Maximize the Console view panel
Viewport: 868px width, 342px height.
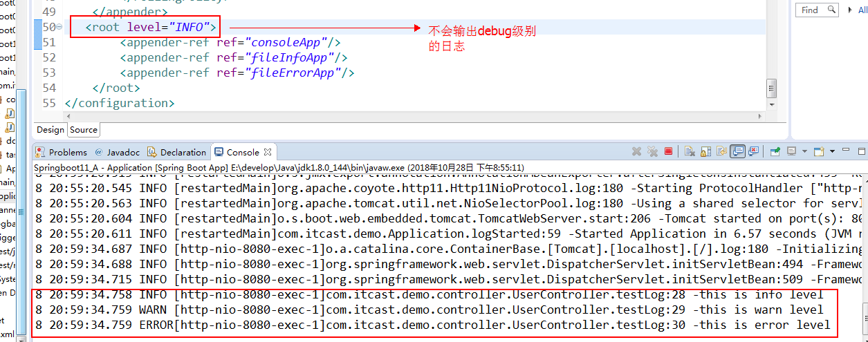pos(861,151)
